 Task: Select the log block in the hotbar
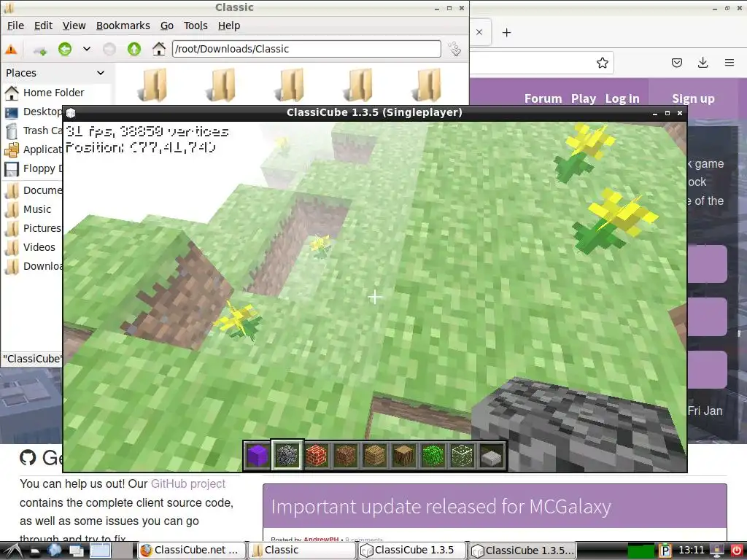(404, 455)
